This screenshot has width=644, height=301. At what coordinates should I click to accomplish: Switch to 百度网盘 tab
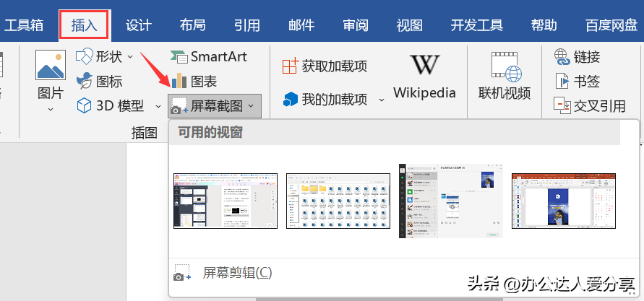point(611,25)
